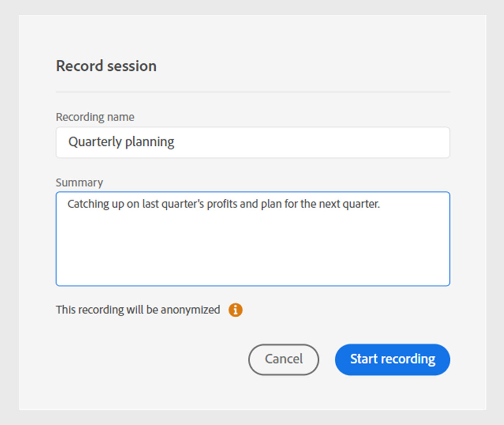
Task: Click the "Recording name" field label
Action: (x=95, y=117)
